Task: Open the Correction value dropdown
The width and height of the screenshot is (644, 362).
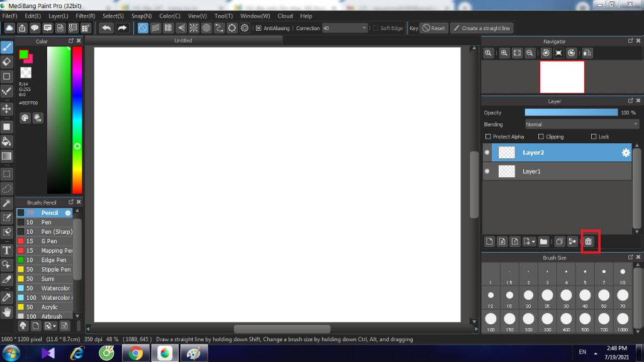Action: [364, 28]
